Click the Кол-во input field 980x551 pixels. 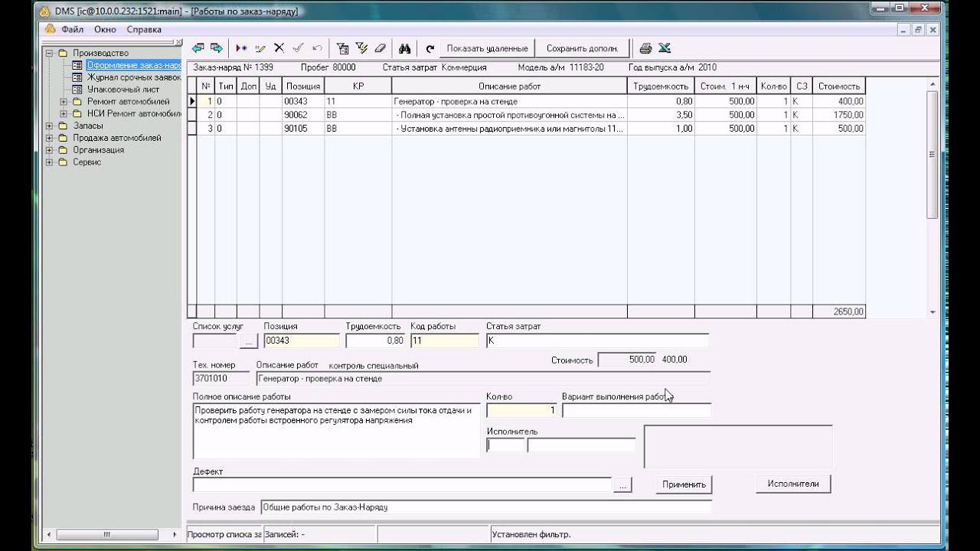(521, 410)
